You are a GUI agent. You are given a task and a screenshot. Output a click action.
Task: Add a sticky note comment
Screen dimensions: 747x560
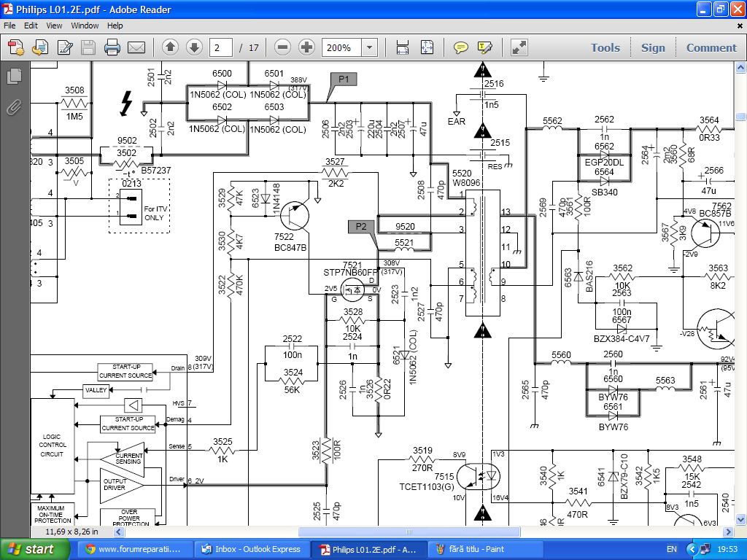tap(460, 48)
